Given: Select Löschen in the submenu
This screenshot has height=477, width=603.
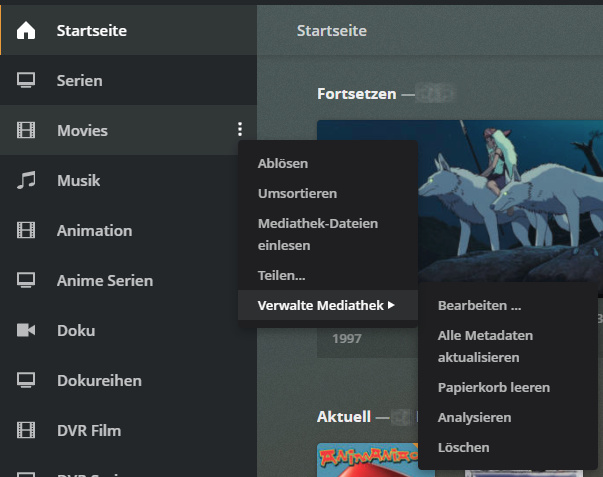Looking at the screenshot, I should 508,447.
